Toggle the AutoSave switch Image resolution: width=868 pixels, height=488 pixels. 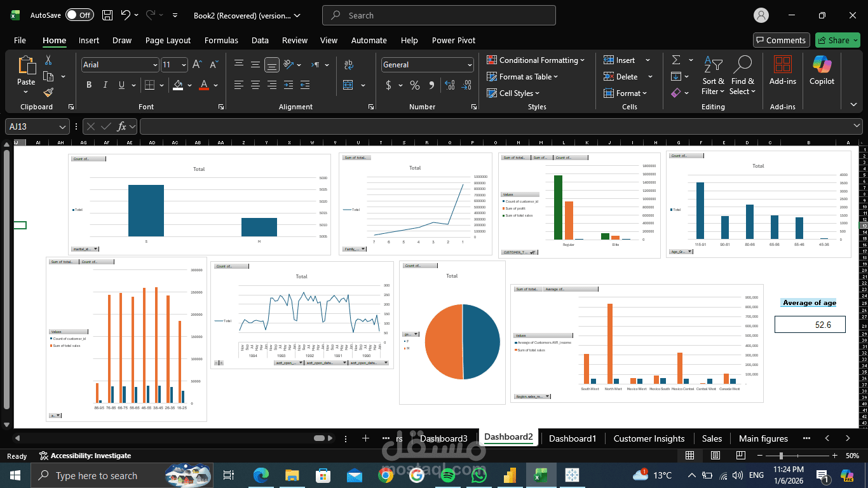79,15
